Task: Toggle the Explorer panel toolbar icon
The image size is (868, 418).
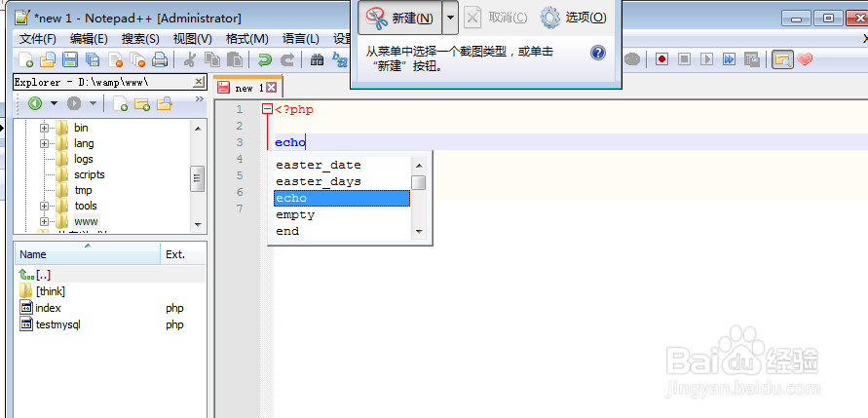Action: (x=782, y=59)
